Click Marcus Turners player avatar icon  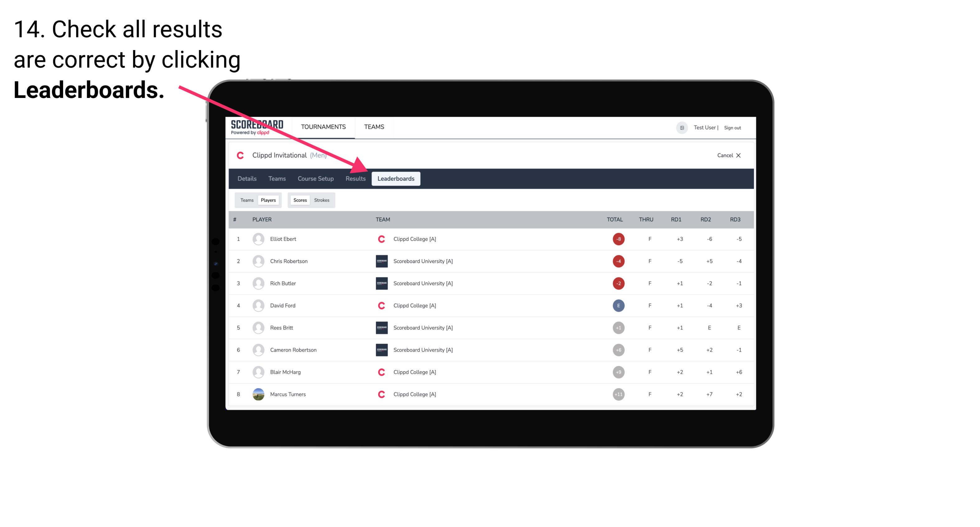(x=257, y=394)
